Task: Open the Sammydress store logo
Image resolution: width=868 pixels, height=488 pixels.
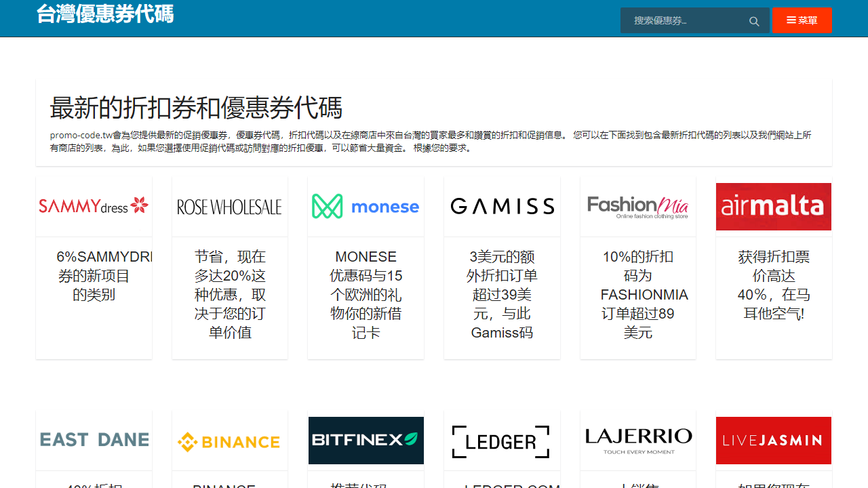Action: (x=94, y=206)
